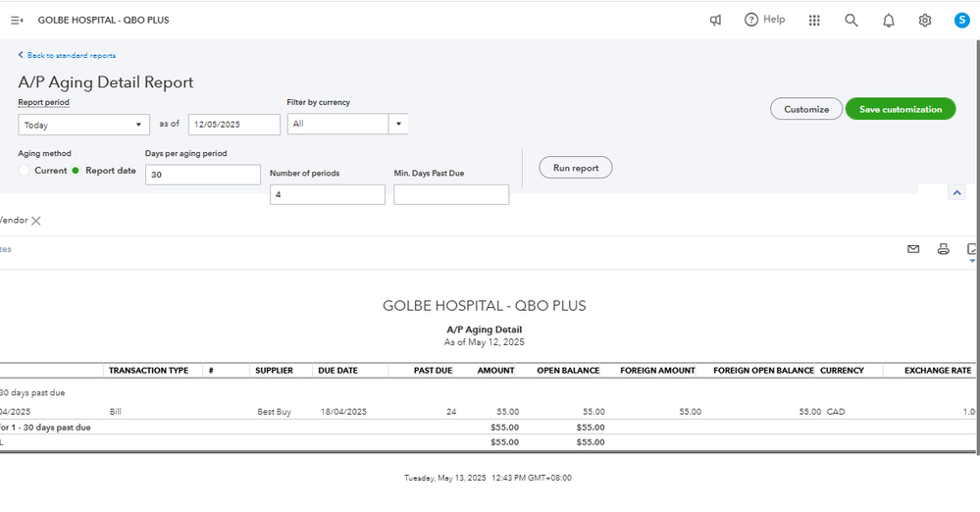
Task: Print the A/P Aging report
Action: coord(944,249)
